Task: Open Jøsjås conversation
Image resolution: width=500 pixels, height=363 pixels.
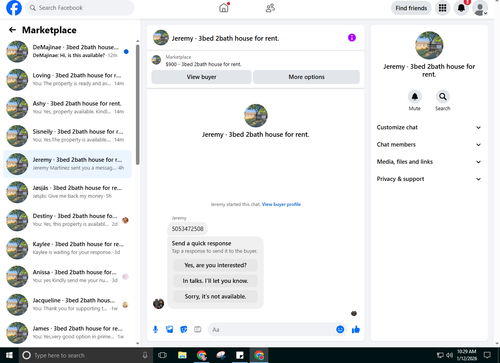Action: (67, 192)
